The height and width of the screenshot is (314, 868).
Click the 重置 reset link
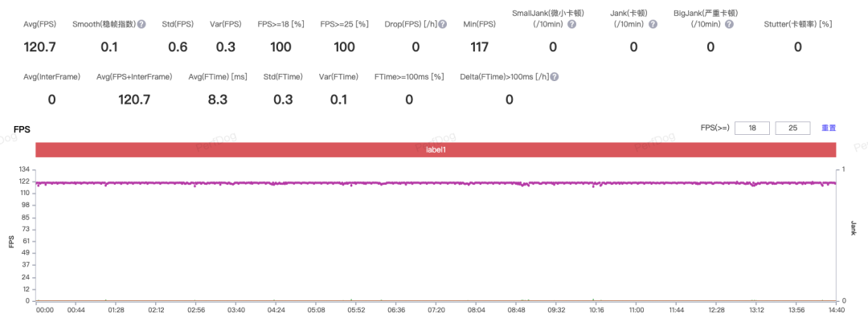(x=829, y=128)
